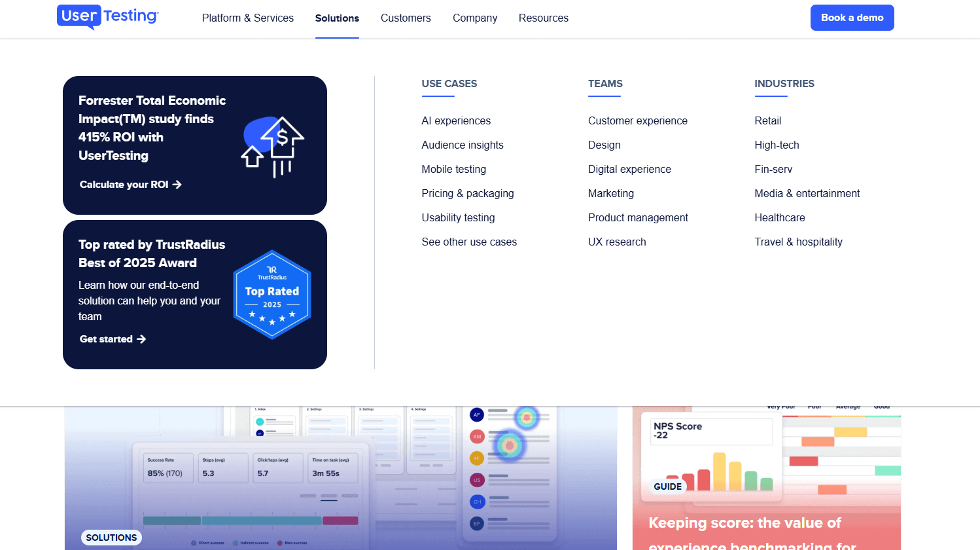Select the Design team link
The image size is (980, 550).
click(604, 145)
